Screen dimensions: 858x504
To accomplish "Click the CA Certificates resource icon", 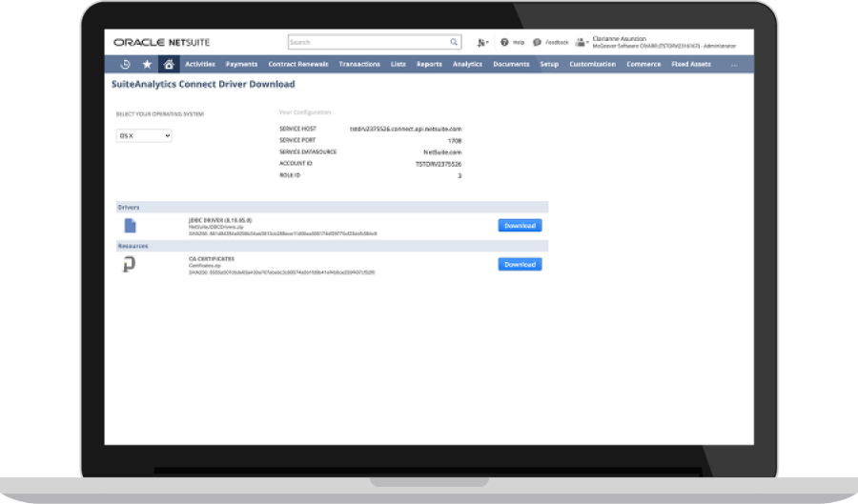I will [129, 265].
